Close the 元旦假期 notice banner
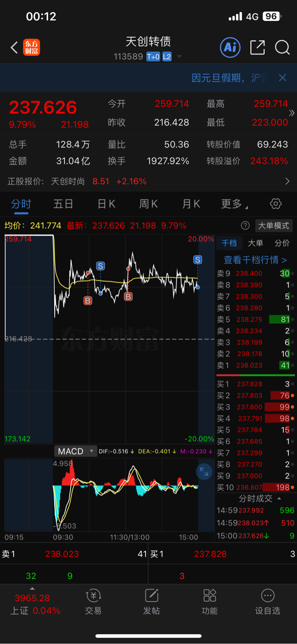This screenshot has width=297, height=644. (x=283, y=78)
